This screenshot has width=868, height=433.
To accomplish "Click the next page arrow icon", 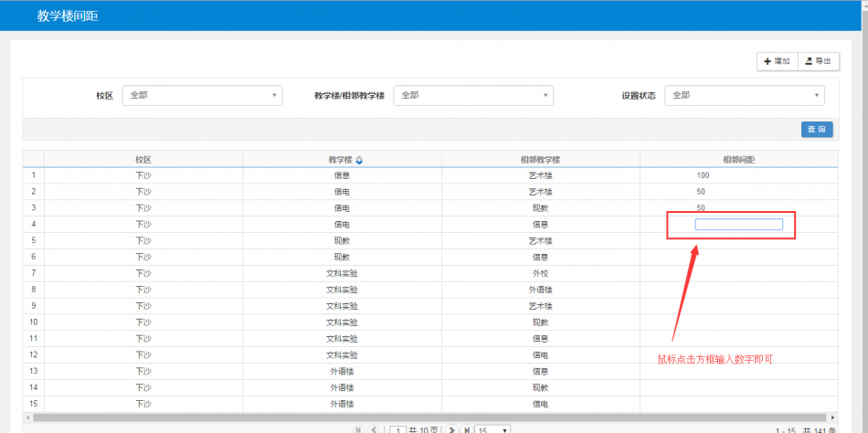I will pos(452,429).
